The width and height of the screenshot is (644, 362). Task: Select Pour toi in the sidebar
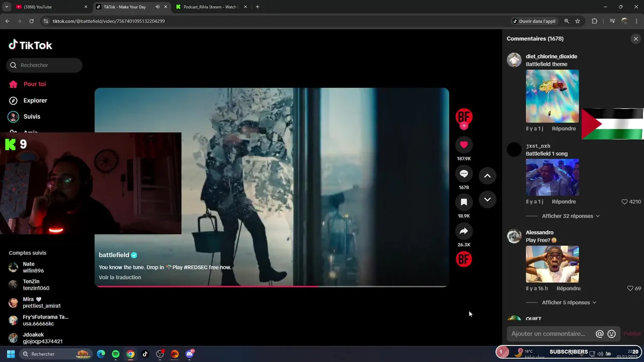[34, 84]
